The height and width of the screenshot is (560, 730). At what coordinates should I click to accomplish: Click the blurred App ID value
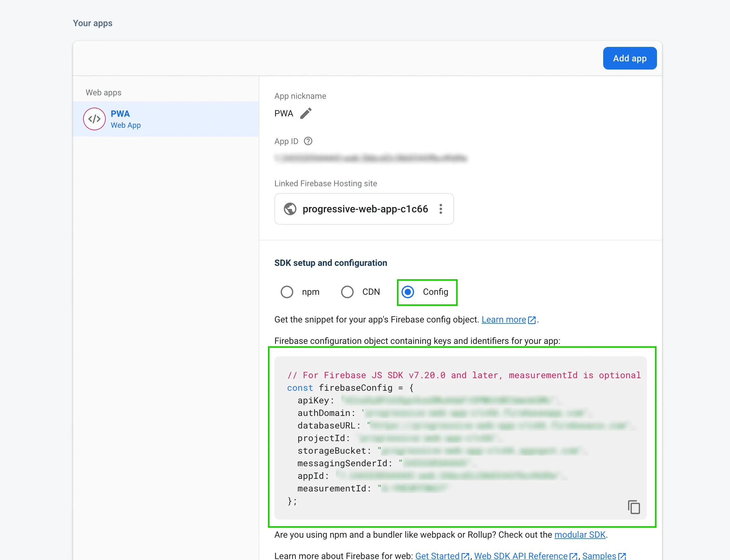click(371, 158)
